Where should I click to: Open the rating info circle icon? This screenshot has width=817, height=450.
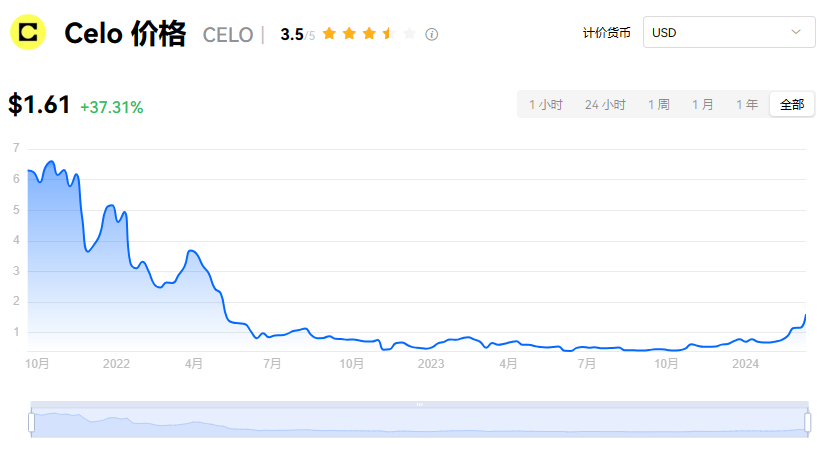431,34
